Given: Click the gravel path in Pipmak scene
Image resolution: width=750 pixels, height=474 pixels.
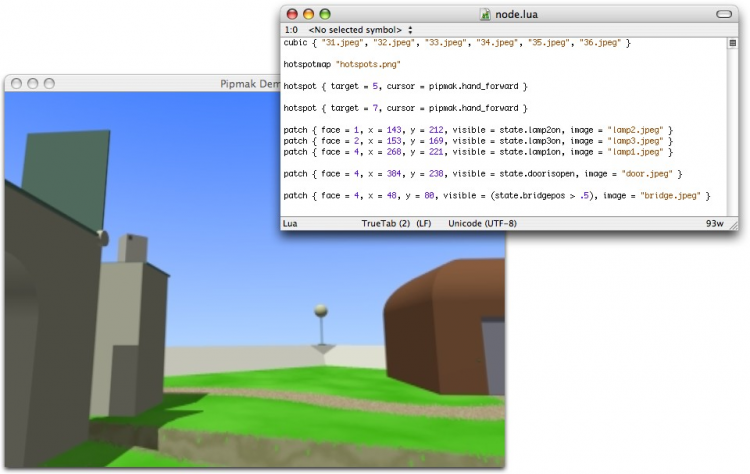Looking at the screenshot, I should coord(335,402).
